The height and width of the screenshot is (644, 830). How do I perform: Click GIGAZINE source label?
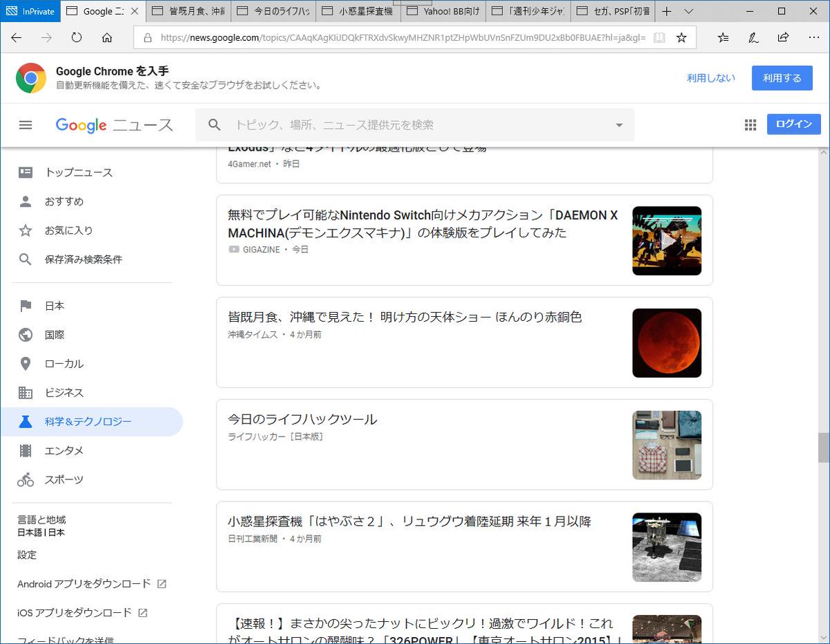pos(261,249)
